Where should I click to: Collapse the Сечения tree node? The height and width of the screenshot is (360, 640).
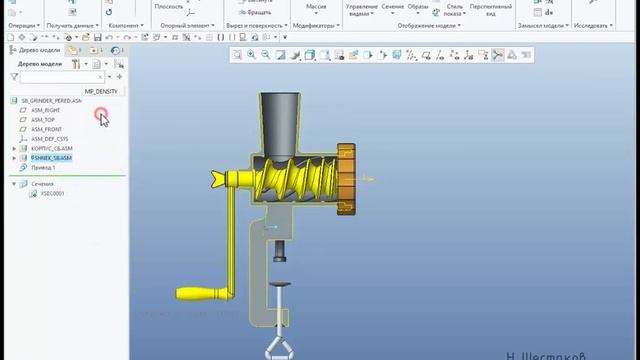[14, 184]
